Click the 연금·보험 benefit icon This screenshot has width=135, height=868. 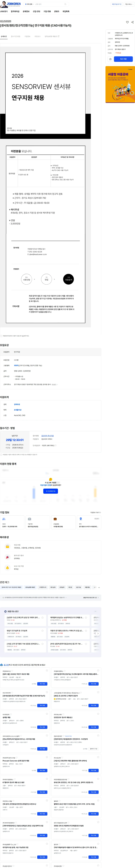7,547
